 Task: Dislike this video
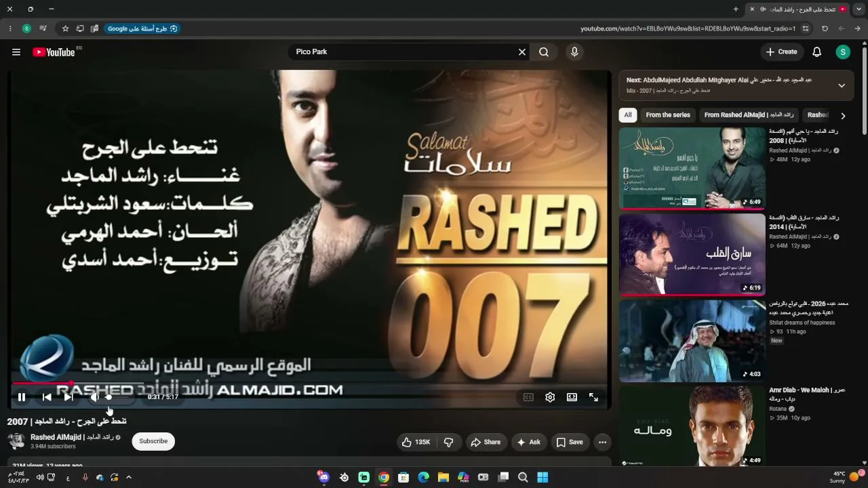(x=448, y=442)
